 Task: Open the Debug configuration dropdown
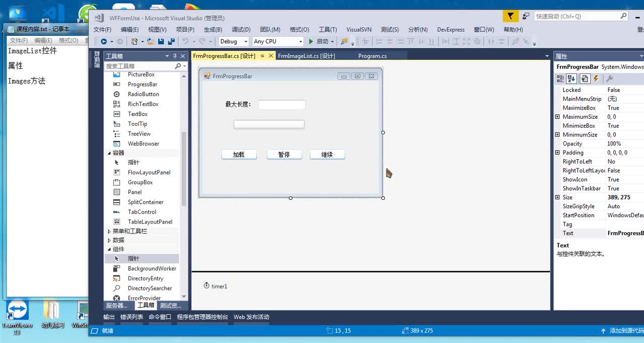tap(246, 42)
